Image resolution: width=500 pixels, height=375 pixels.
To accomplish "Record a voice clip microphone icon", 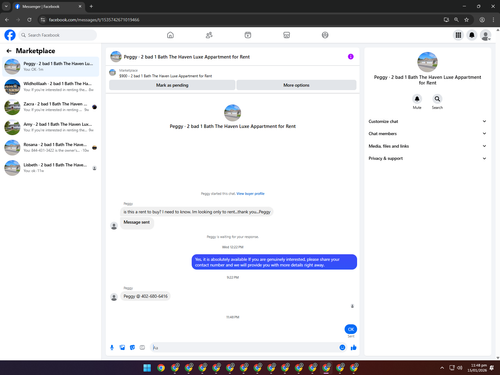I will (112, 347).
